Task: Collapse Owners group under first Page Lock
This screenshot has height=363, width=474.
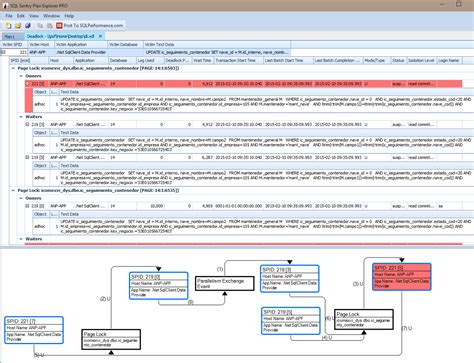Action: [x=21, y=76]
